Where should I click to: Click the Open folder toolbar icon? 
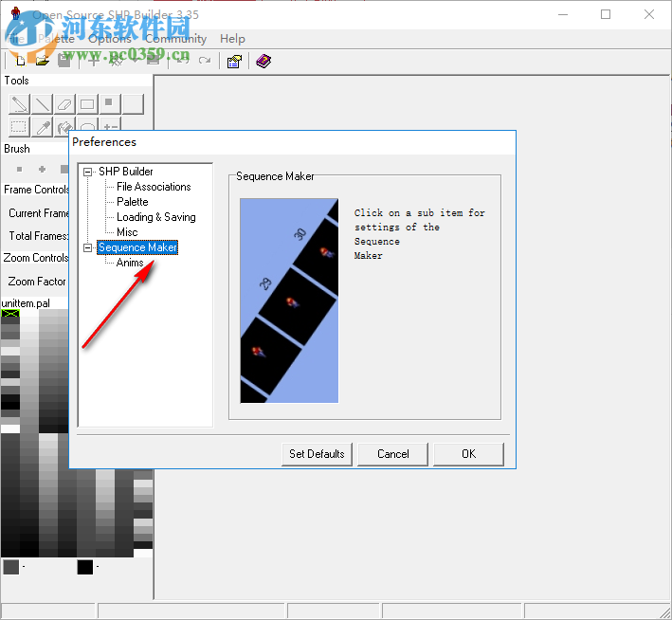click(42, 62)
